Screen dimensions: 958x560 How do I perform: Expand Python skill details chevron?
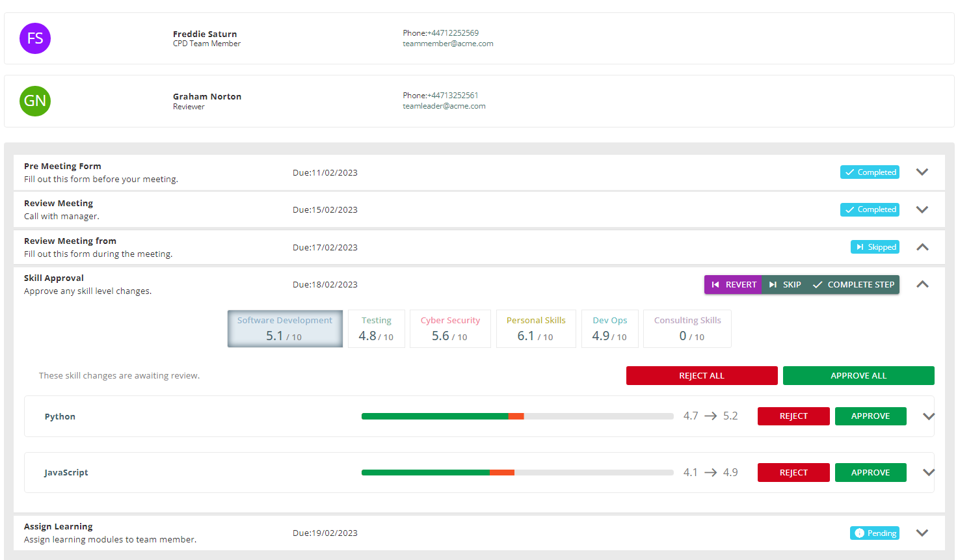928,416
